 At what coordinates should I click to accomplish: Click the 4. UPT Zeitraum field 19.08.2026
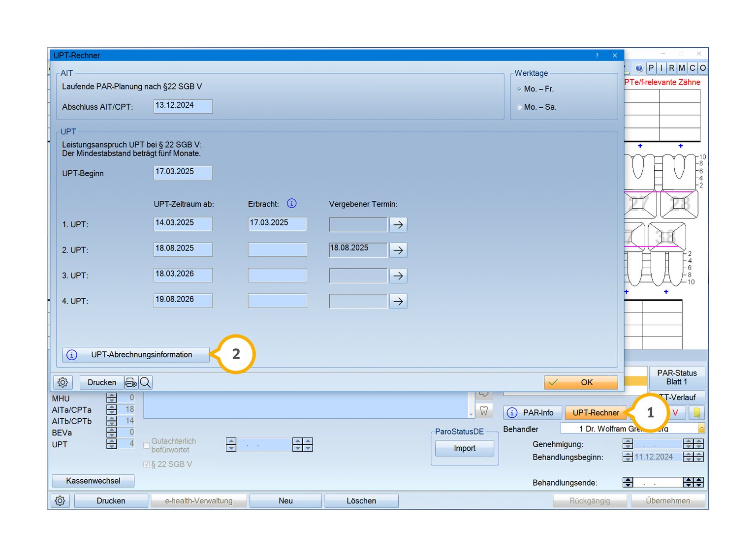183,301
